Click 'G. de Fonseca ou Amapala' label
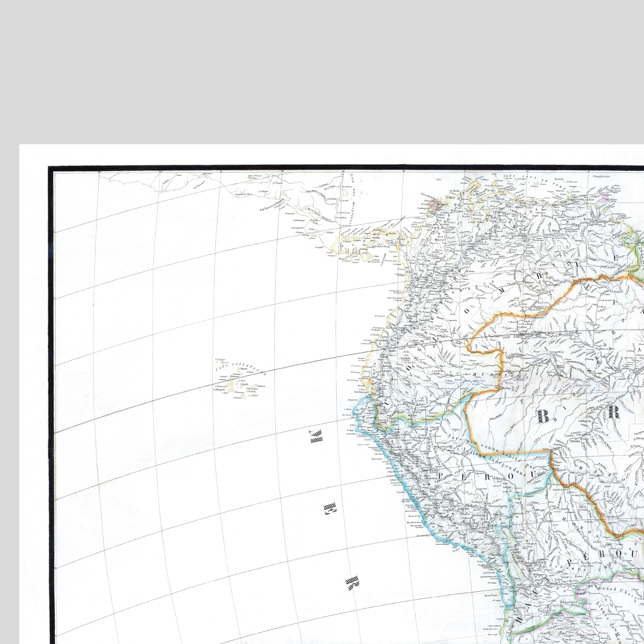644x644 pixels. point(272,205)
